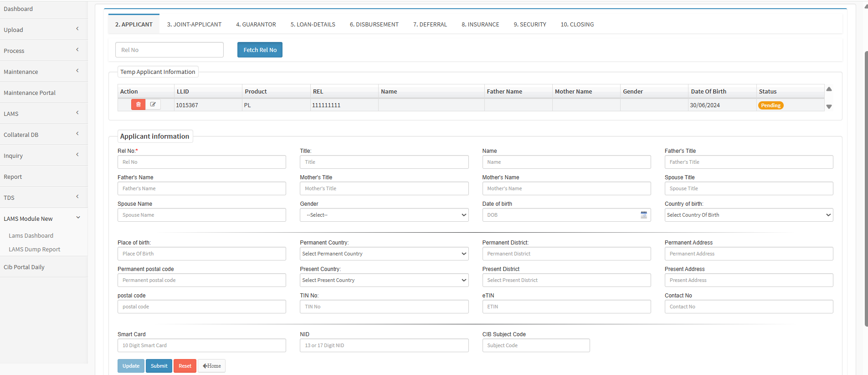This screenshot has width=868, height=375.
Task: Open the Country of birth dropdown
Action: (748, 215)
